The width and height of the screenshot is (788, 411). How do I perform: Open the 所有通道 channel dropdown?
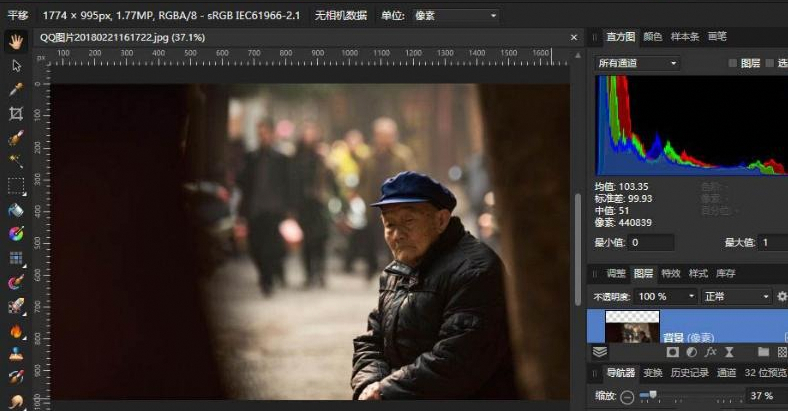[637, 63]
